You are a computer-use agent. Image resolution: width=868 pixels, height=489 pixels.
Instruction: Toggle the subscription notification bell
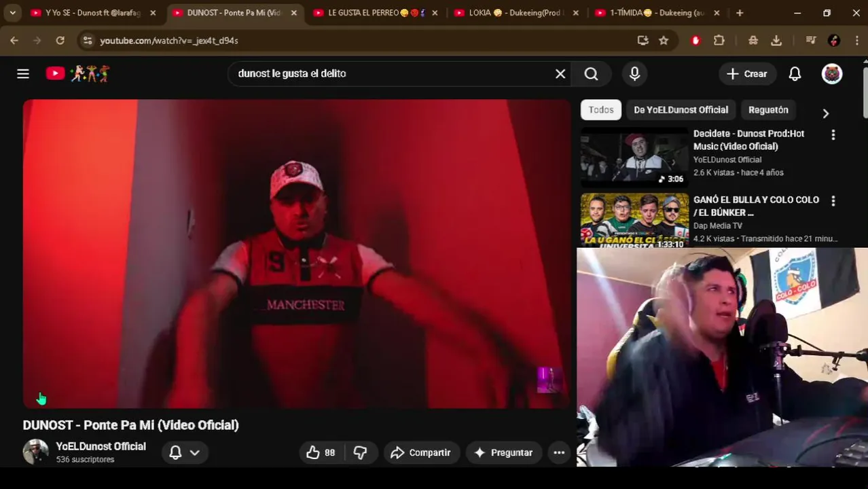tap(175, 452)
